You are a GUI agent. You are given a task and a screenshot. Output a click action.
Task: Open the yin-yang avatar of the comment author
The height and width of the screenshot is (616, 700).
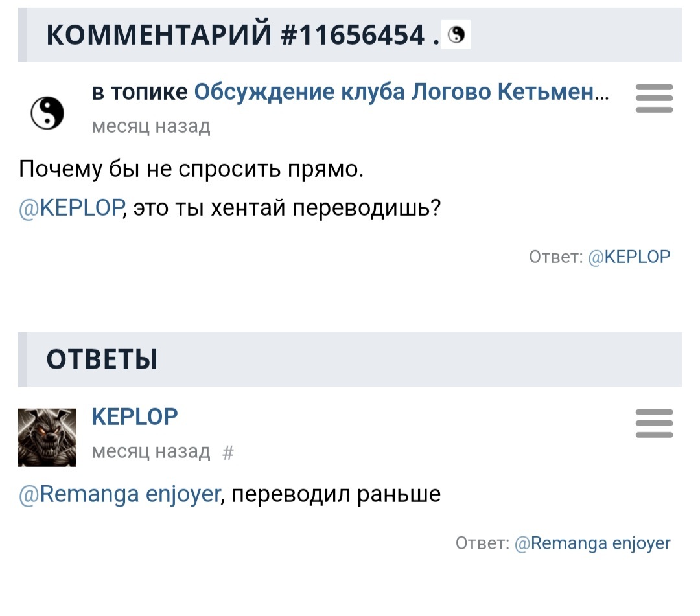(48, 113)
